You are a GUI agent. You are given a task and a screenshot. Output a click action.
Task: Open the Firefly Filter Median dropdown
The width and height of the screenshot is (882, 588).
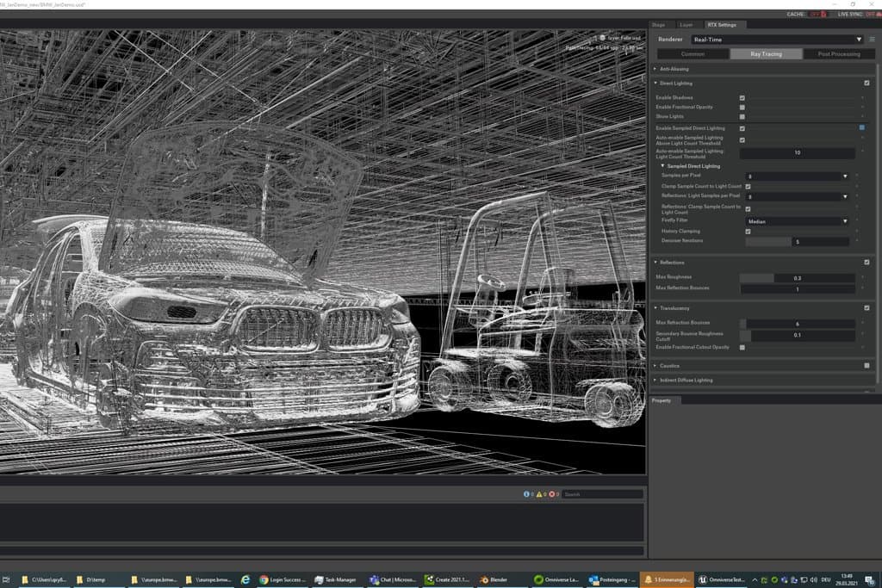(x=797, y=221)
